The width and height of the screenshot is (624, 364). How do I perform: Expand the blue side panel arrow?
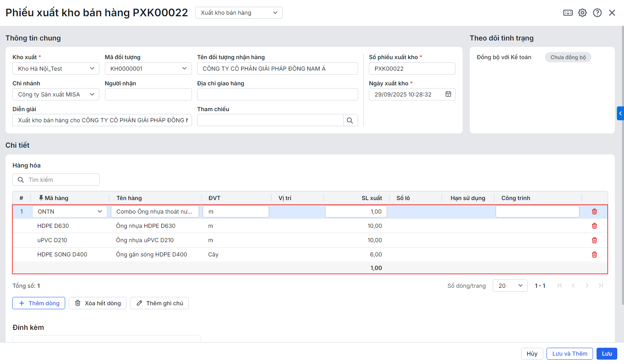coord(620,113)
